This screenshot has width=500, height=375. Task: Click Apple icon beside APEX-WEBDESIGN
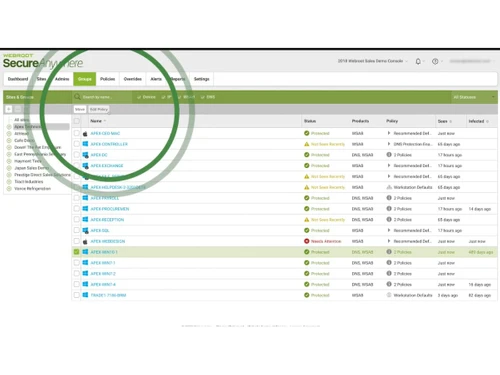coord(85,241)
